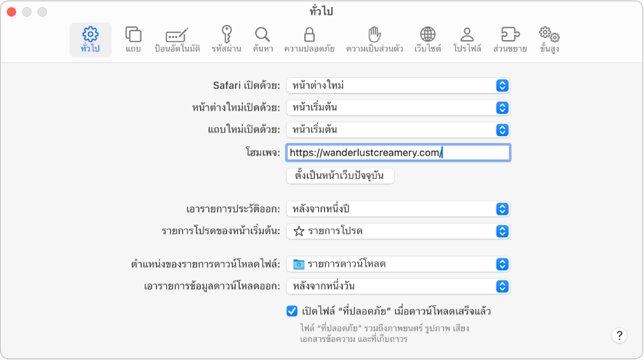Screen dimensions: 644x360
Task: Select the รหัสผ่าน (Passwords) key icon
Action: [226, 39]
